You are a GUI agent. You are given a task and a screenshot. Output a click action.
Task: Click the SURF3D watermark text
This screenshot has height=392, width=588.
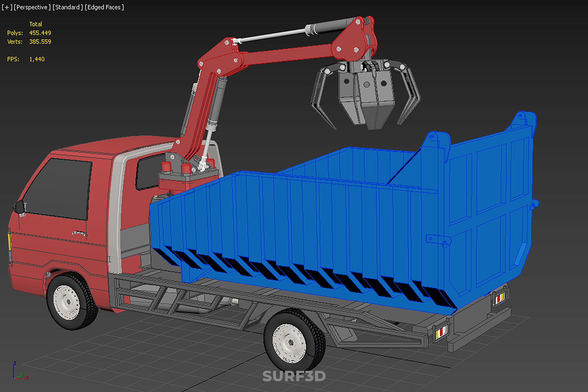[x=294, y=376]
